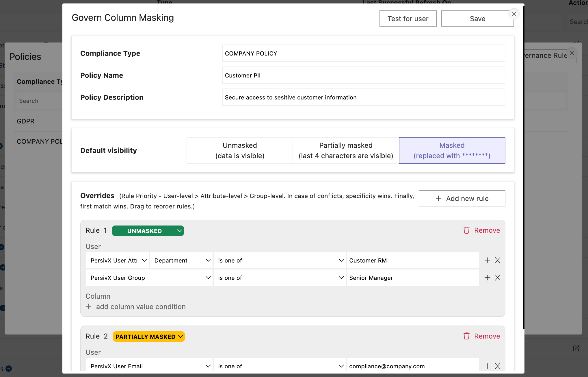Open the Department attribute dropdown
This screenshot has height=377, width=588.
(x=181, y=260)
